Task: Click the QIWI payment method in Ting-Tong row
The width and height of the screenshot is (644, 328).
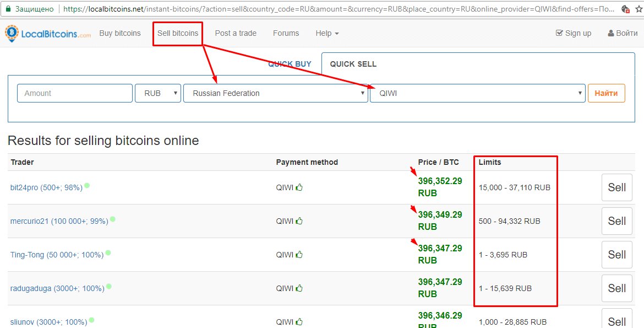Action: [x=285, y=255]
